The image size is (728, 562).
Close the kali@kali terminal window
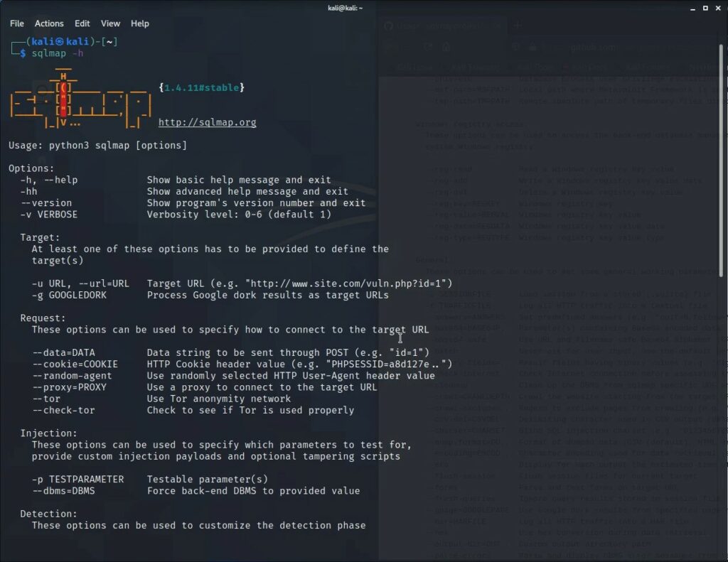pyautogui.click(x=718, y=9)
